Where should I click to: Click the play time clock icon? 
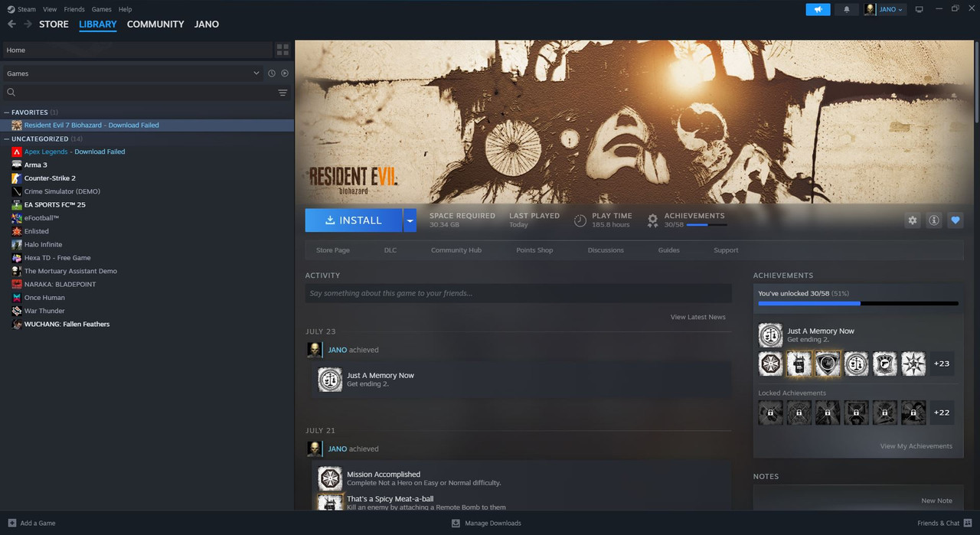click(580, 220)
